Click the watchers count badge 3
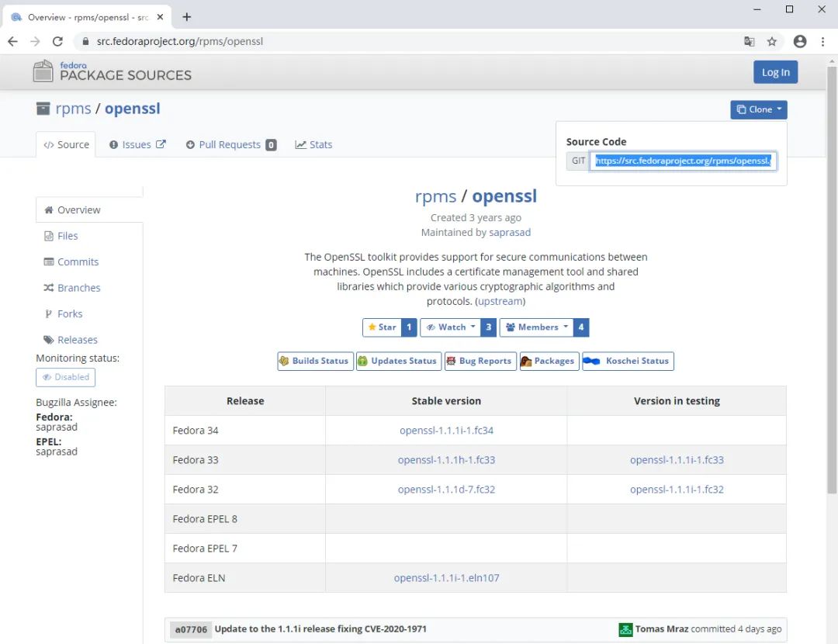Image resolution: width=838 pixels, height=644 pixels. [489, 327]
